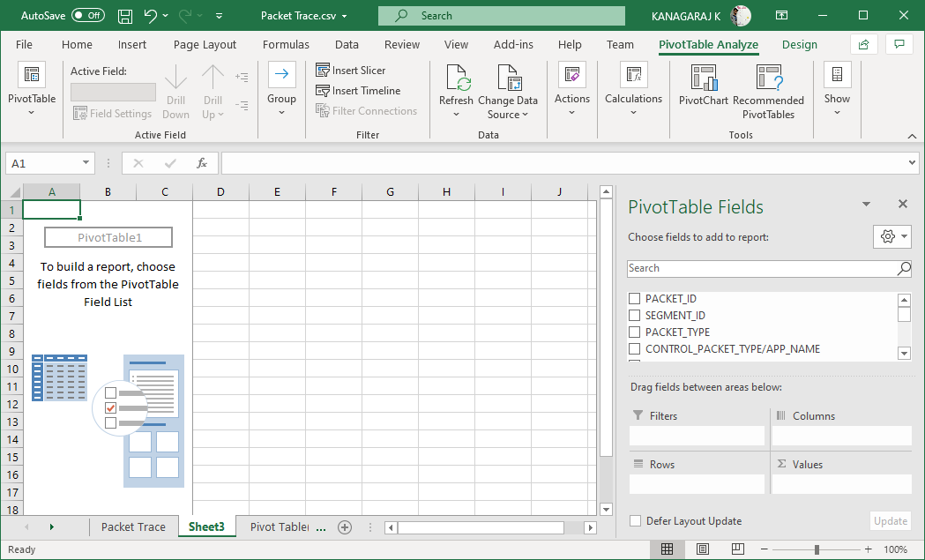925x560 pixels.
Task: Click Change Data Source
Action: click(x=508, y=92)
